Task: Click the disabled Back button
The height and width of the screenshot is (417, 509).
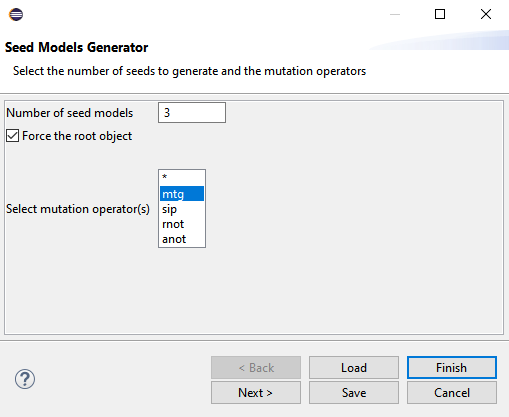Action: tap(256, 368)
